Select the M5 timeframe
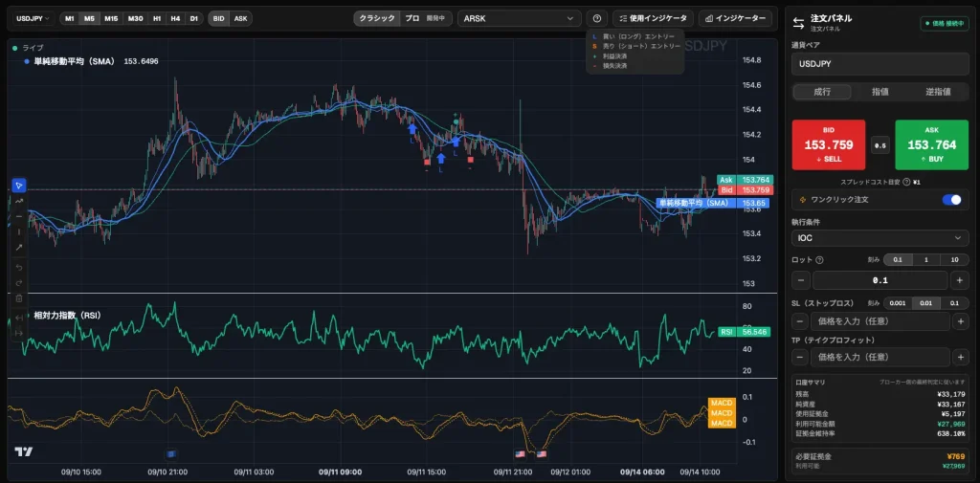Screen dimensions: 980x483 click(x=89, y=19)
